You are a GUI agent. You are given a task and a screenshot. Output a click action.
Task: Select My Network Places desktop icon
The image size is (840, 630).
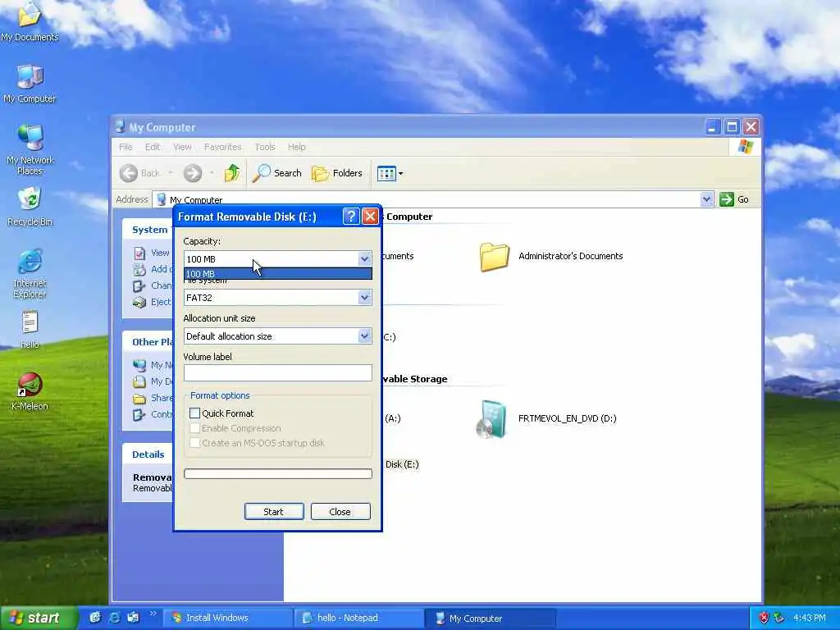(30, 149)
